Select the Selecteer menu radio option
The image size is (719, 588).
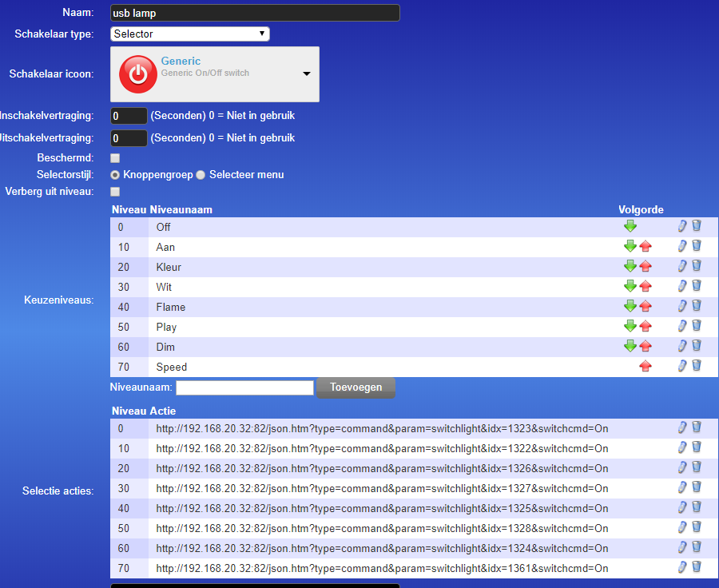[x=201, y=175]
